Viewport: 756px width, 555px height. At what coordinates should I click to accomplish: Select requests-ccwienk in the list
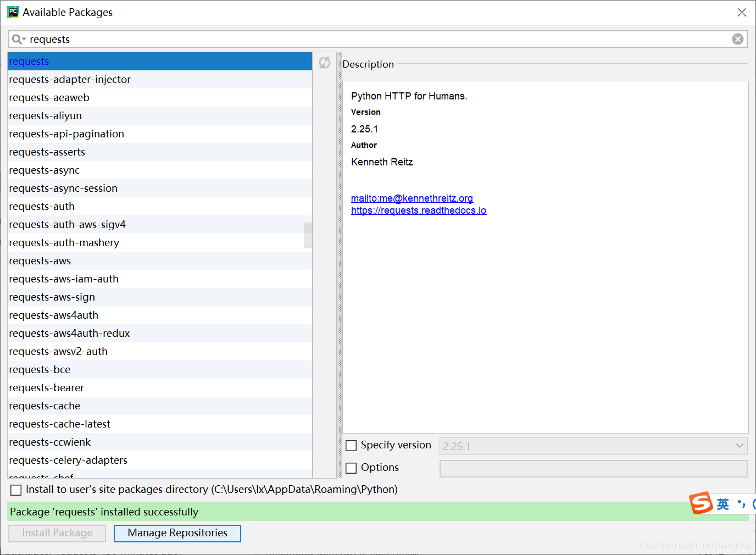160,442
